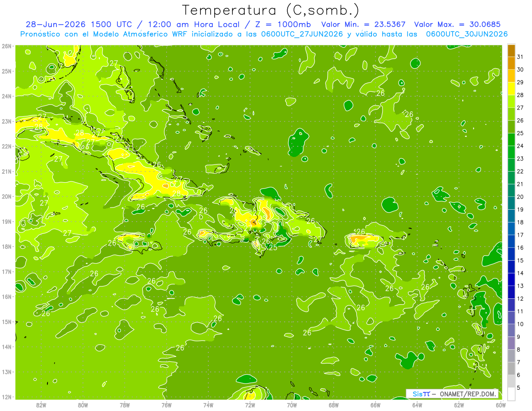Click the "31" value on the color legend
Viewport: 532px width, 411px height.
(x=520, y=57)
